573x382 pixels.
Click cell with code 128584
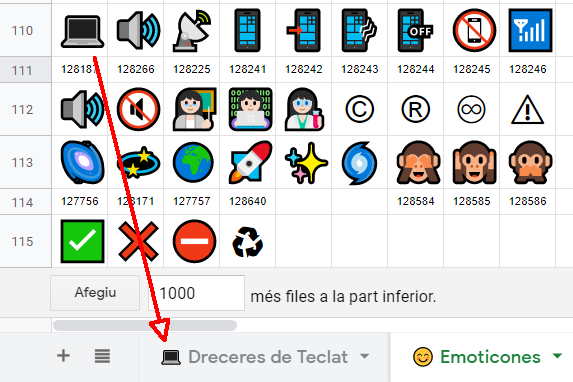pyautogui.click(x=415, y=201)
